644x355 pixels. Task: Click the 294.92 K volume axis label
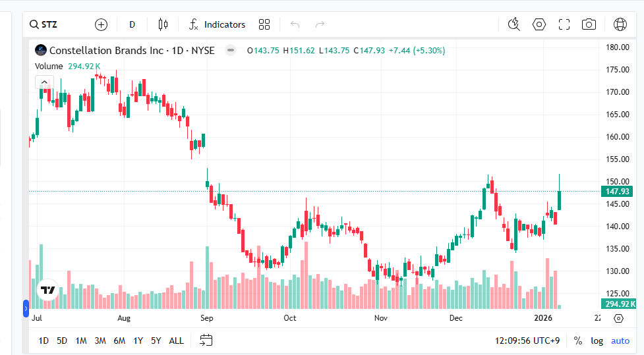[x=618, y=304]
